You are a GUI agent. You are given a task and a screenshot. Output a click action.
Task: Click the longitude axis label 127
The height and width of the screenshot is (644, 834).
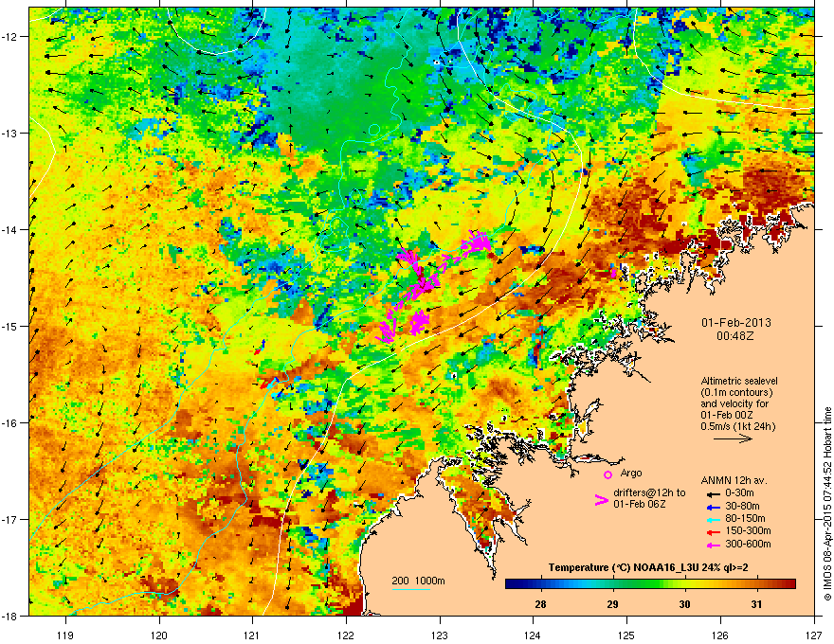tap(814, 635)
